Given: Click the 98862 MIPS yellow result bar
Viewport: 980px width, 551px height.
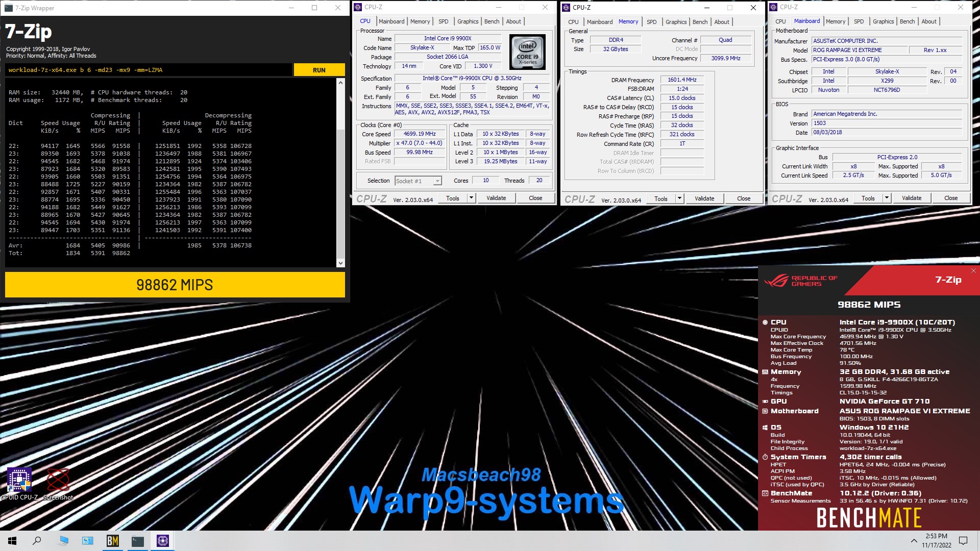Looking at the screenshot, I should coord(175,285).
